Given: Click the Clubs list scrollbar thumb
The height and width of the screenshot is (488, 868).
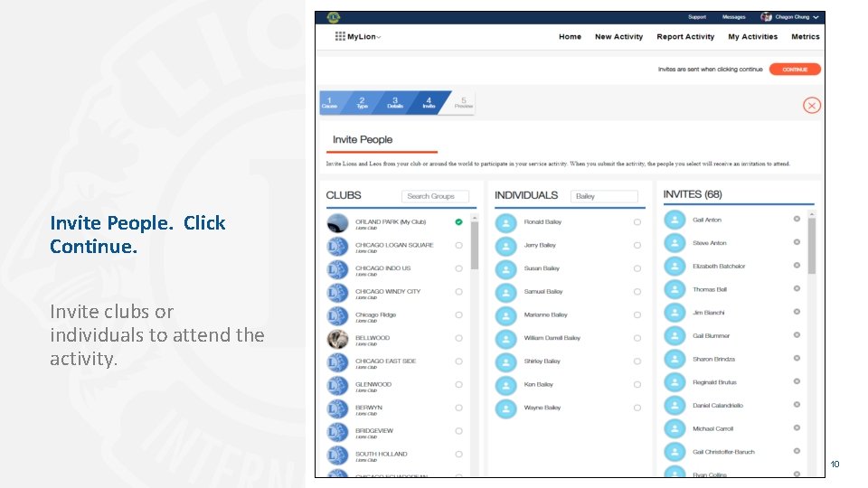Looking at the screenshot, I should click(475, 246).
